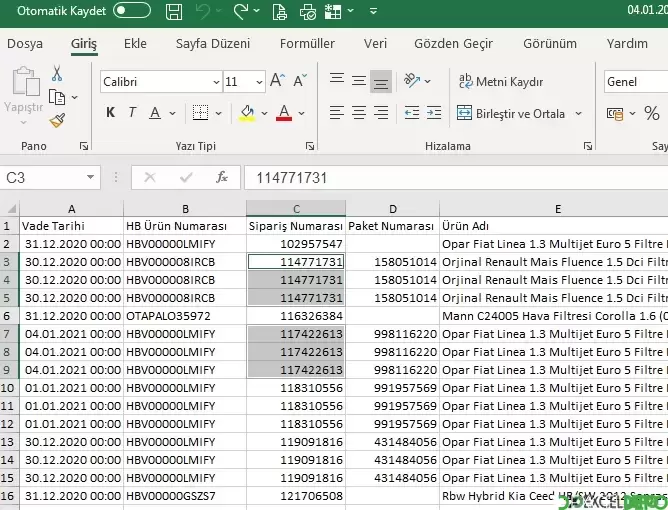Image resolution: width=668 pixels, height=510 pixels.
Task: Click the Align Left icon
Action: pyautogui.click(x=337, y=113)
